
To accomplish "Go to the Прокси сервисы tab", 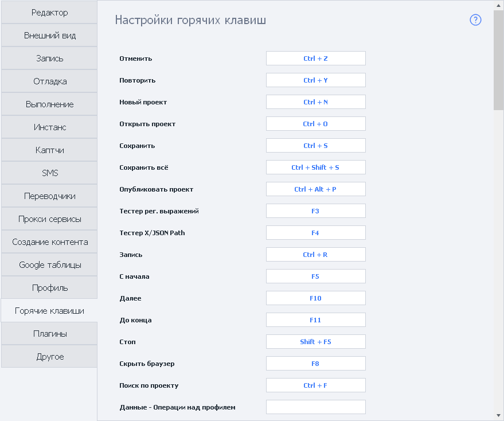I will coord(49,219).
